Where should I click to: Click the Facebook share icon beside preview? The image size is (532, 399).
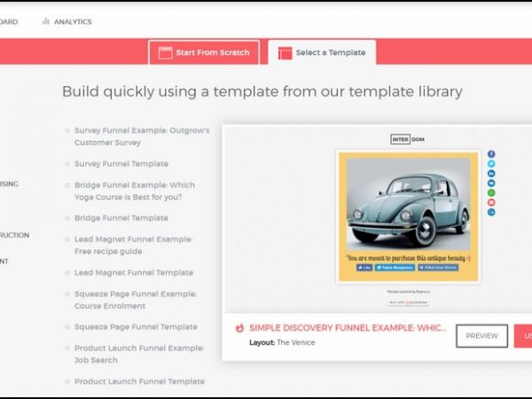[491, 154]
